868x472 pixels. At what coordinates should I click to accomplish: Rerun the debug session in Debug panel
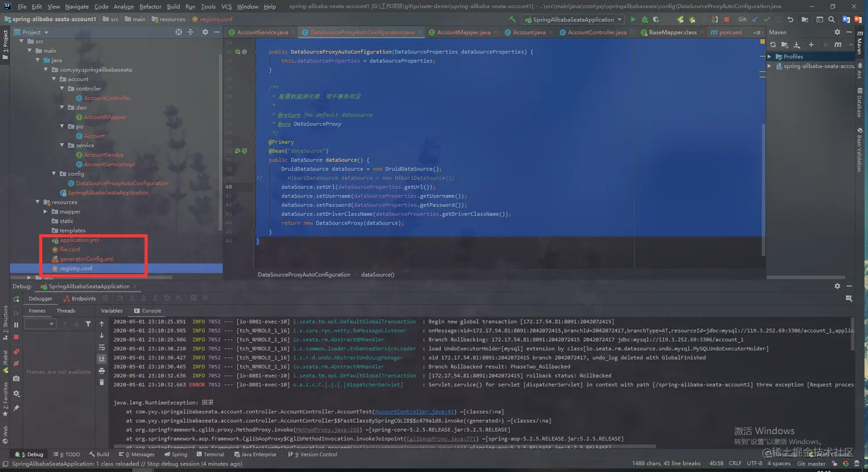point(16,299)
